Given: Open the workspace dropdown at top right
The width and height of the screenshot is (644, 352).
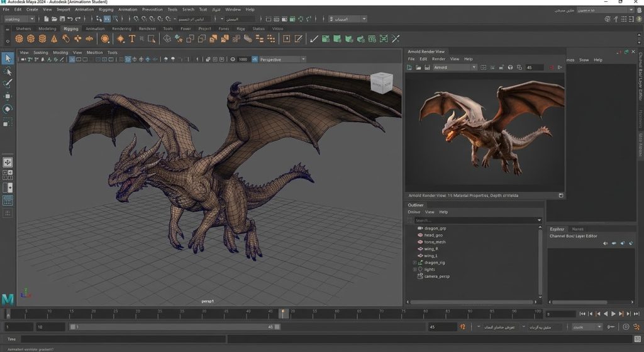Looking at the screenshot, I should pos(606,10).
